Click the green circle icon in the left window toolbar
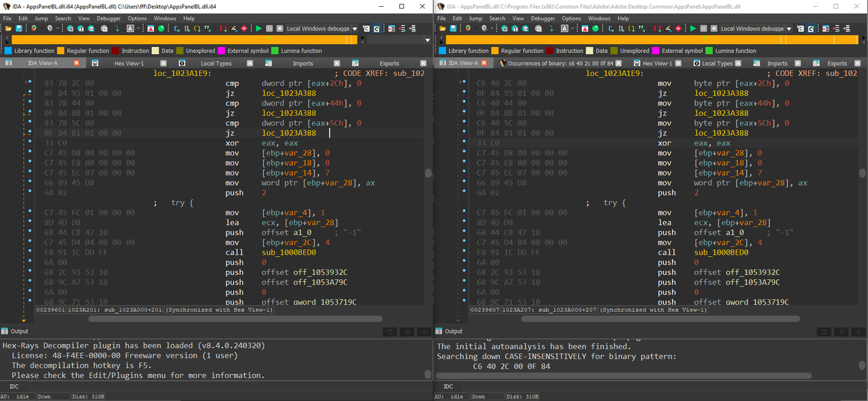This screenshot has height=401, width=868. click(x=161, y=28)
